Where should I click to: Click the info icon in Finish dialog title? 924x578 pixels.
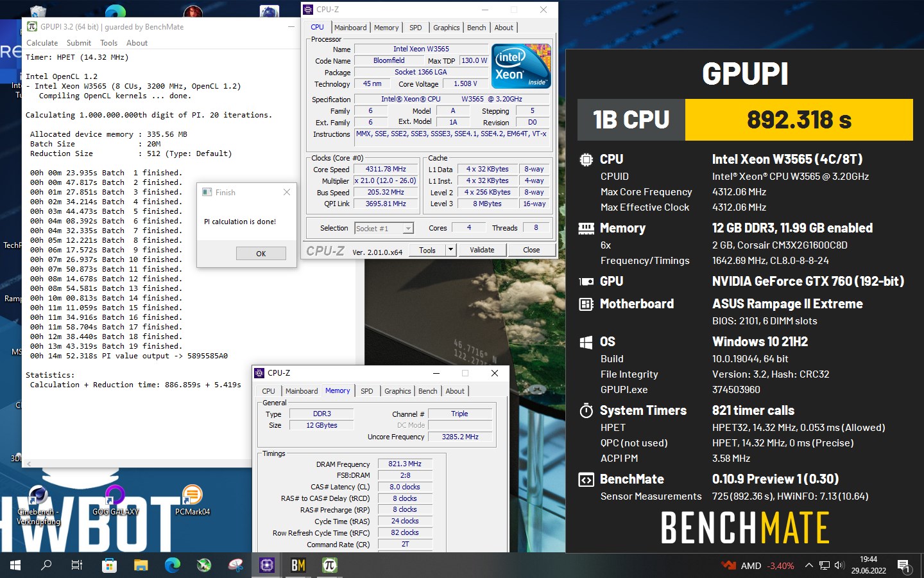pos(207,192)
